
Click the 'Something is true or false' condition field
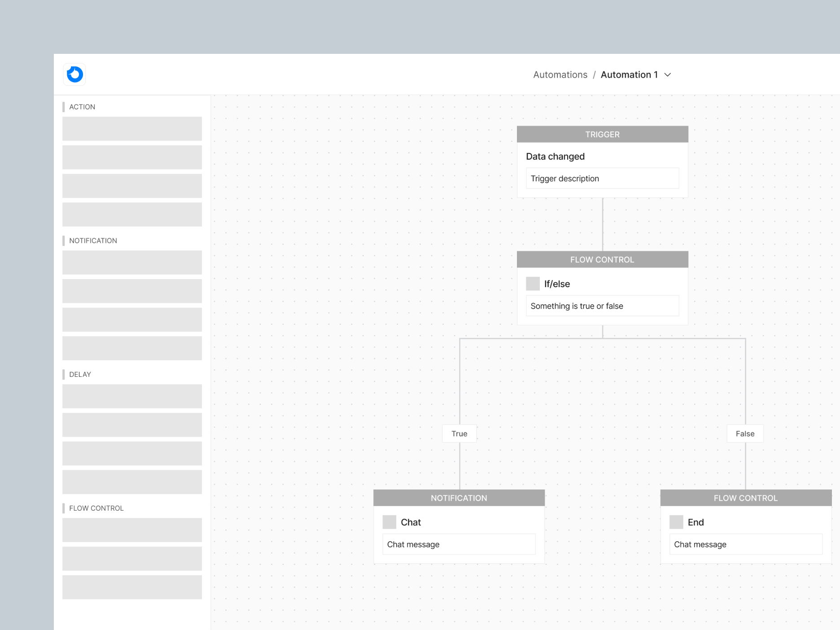click(x=602, y=306)
